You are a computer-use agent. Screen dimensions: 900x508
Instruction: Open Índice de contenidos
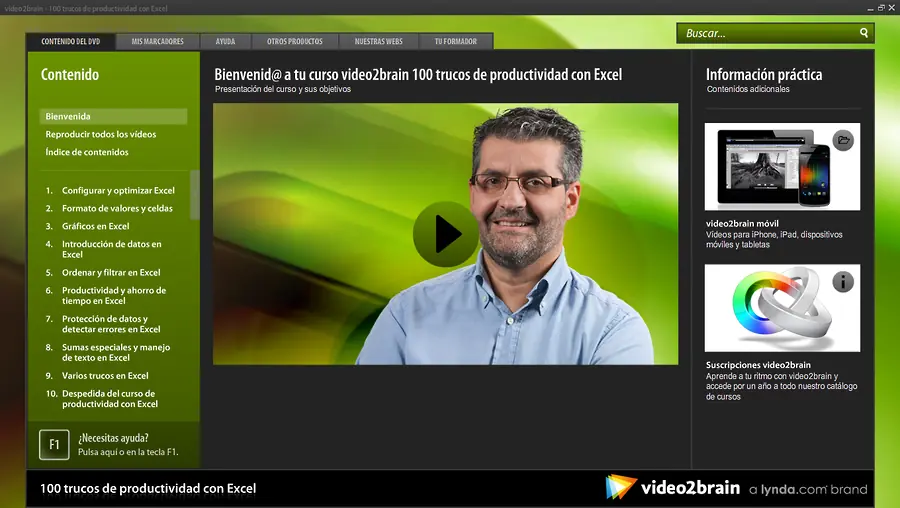click(x=87, y=152)
